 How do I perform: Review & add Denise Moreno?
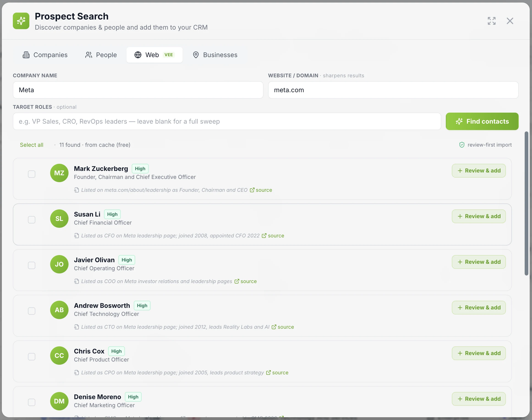(x=479, y=399)
